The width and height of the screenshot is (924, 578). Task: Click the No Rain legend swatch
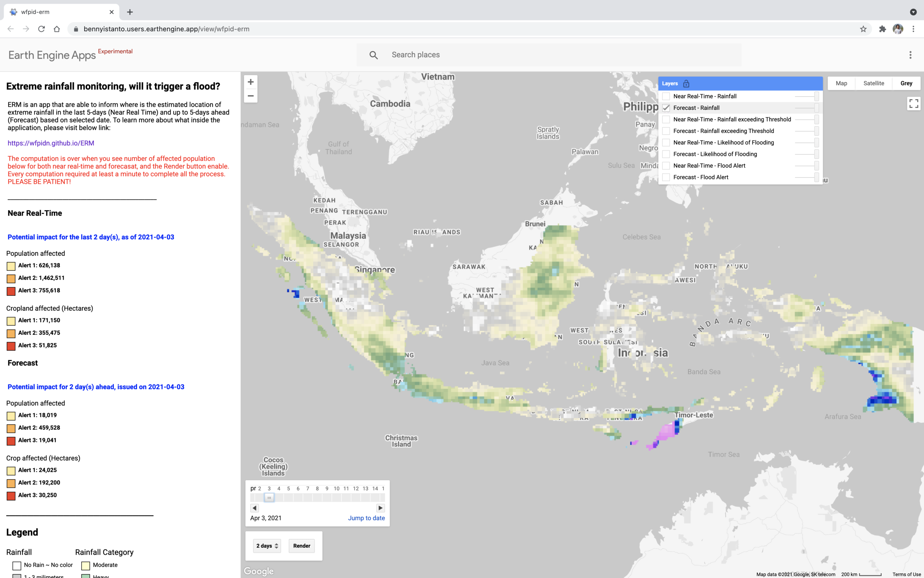point(17,565)
